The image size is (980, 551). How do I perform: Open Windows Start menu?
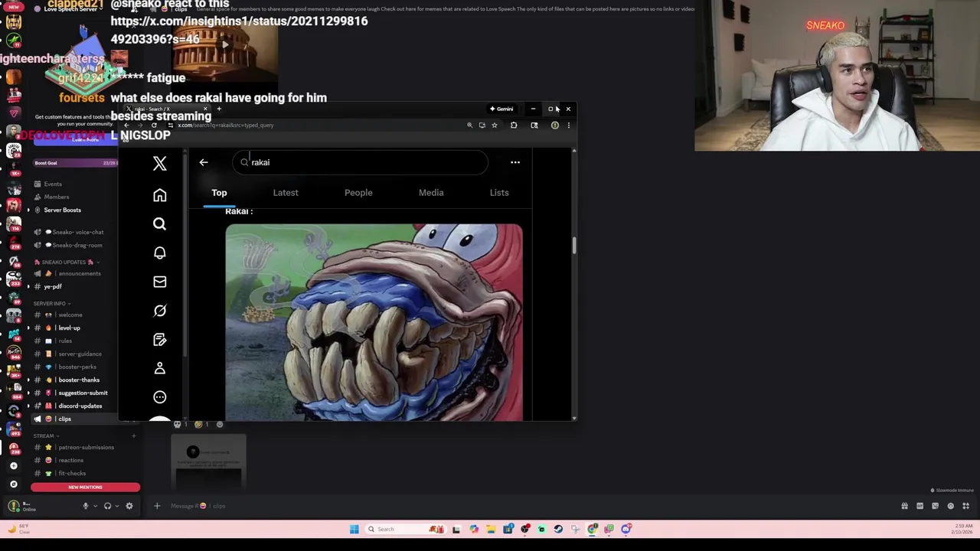coord(354,529)
